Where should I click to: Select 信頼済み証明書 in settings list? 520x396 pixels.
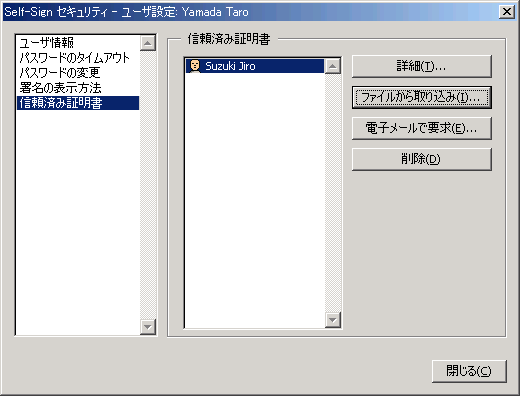[x=78, y=103]
